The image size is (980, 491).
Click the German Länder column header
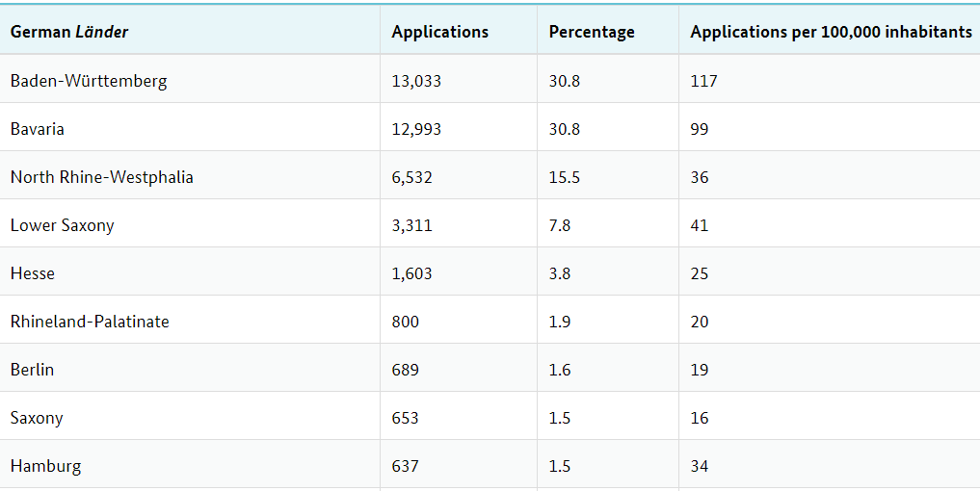pos(69,32)
